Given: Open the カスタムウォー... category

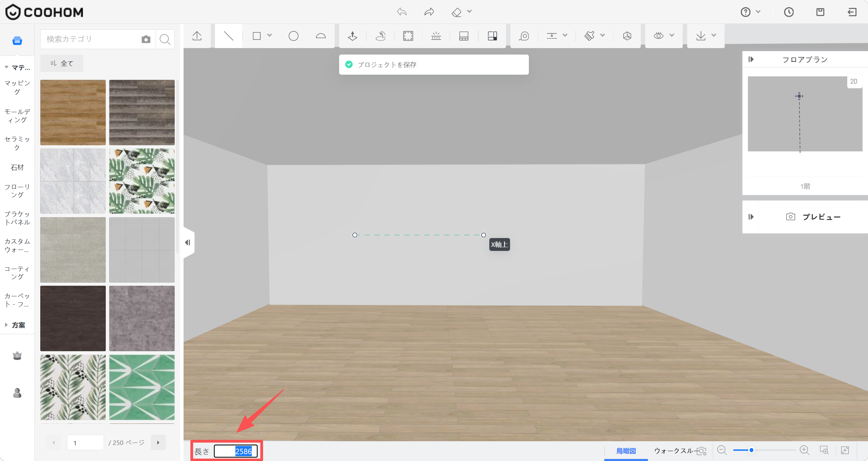Looking at the screenshot, I should click(x=17, y=246).
